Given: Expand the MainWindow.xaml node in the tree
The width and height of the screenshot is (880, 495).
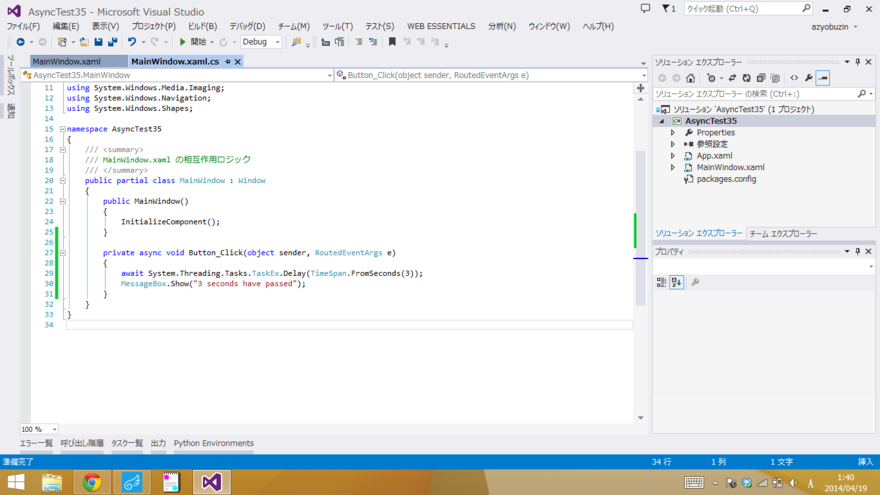Looking at the screenshot, I should tap(673, 167).
